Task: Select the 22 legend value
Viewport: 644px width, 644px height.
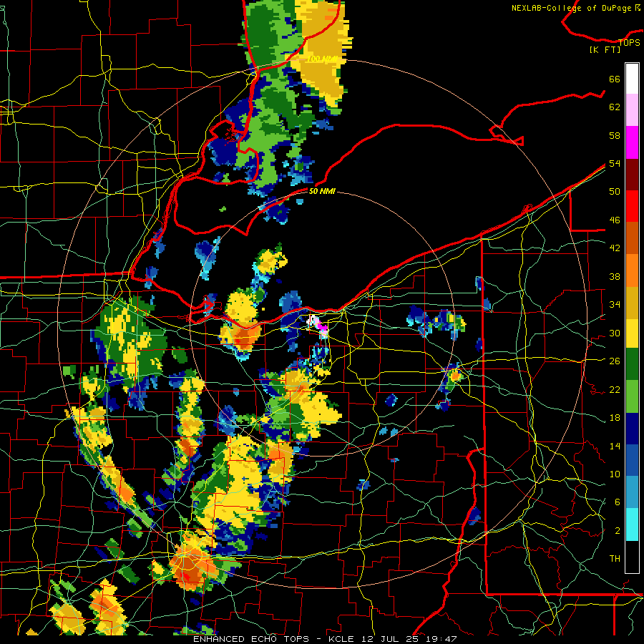Action: [615, 389]
